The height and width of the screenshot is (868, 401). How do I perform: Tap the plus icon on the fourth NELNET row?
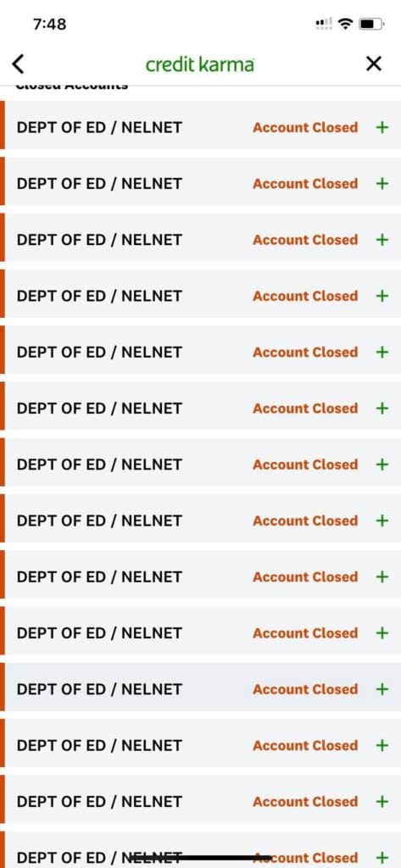382,296
